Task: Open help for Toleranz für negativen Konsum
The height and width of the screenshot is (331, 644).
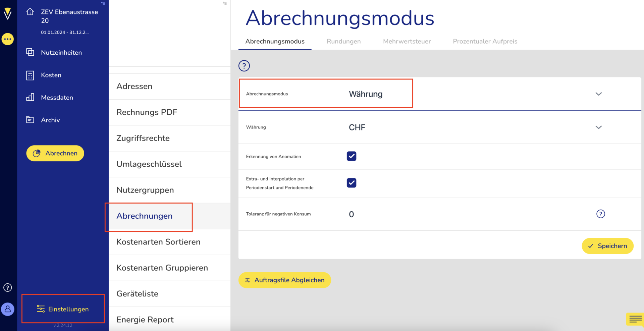Action: click(600, 214)
